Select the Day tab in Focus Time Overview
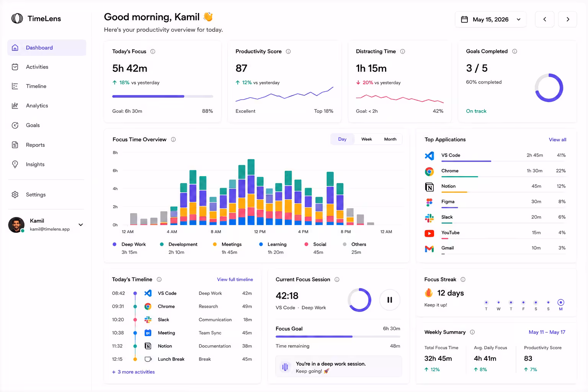 342,139
